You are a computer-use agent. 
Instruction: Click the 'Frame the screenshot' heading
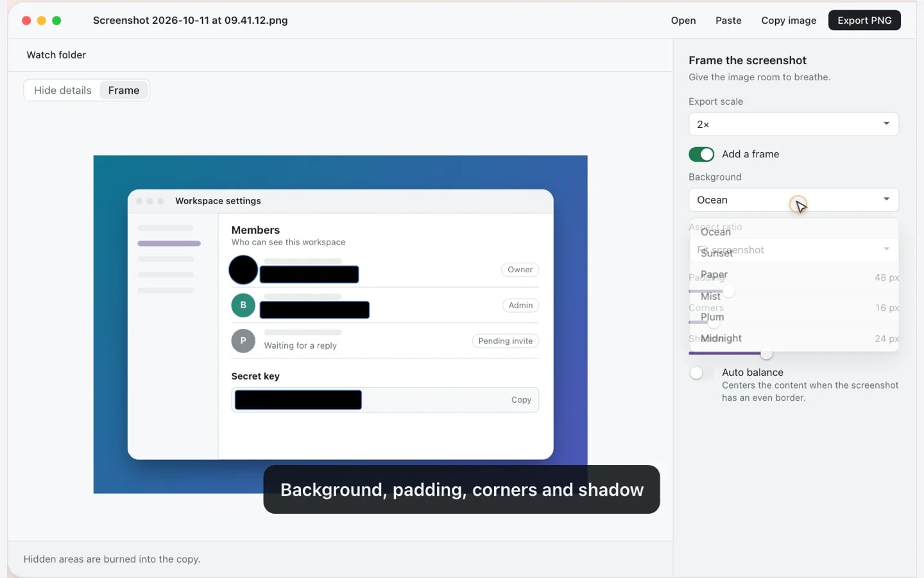(748, 60)
